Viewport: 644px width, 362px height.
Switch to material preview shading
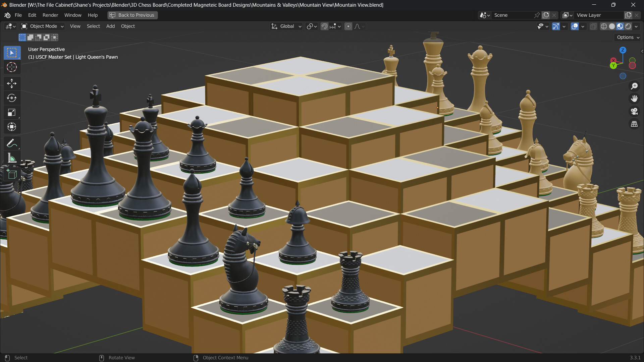[x=620, y=26]
